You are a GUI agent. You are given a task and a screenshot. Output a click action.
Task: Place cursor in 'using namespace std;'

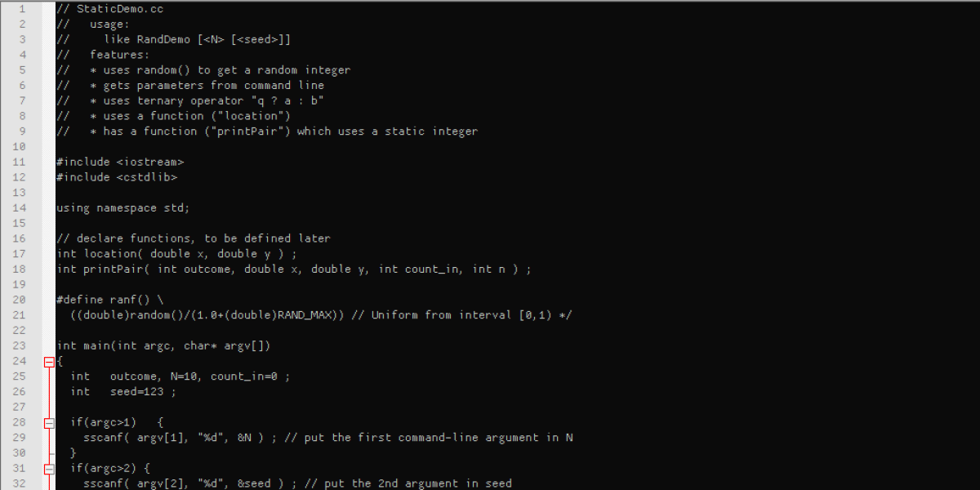point(122,207)
